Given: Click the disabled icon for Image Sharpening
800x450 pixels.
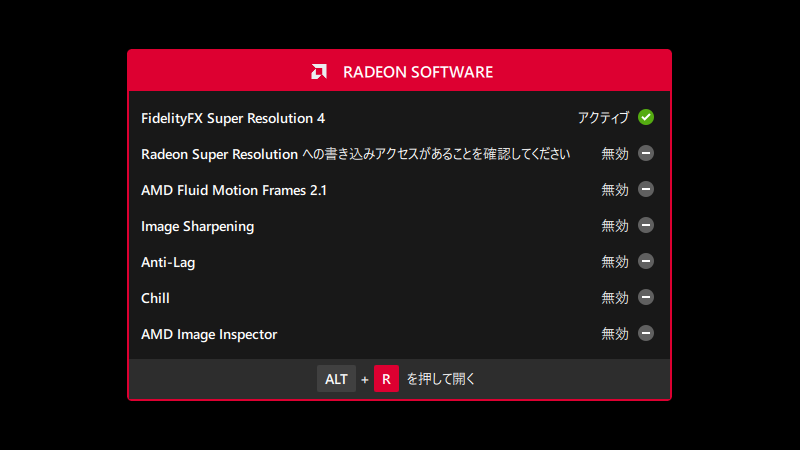Looking at the screenshot, I should coord(646,225).
